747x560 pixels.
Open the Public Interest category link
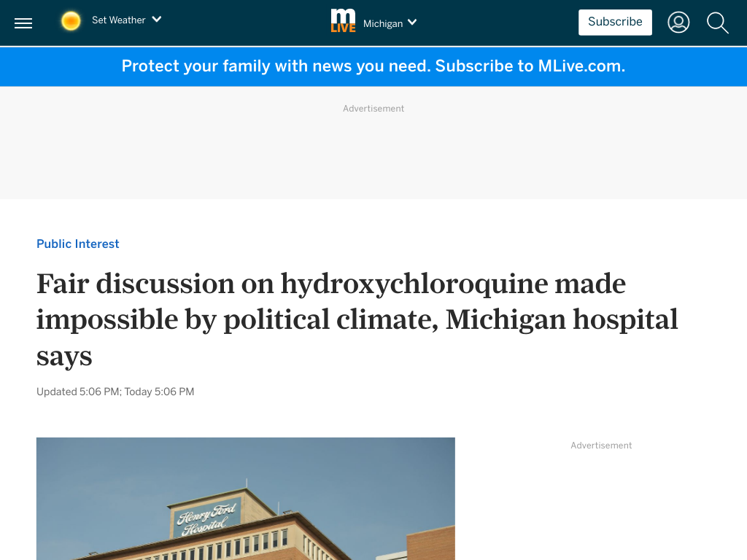77,244
